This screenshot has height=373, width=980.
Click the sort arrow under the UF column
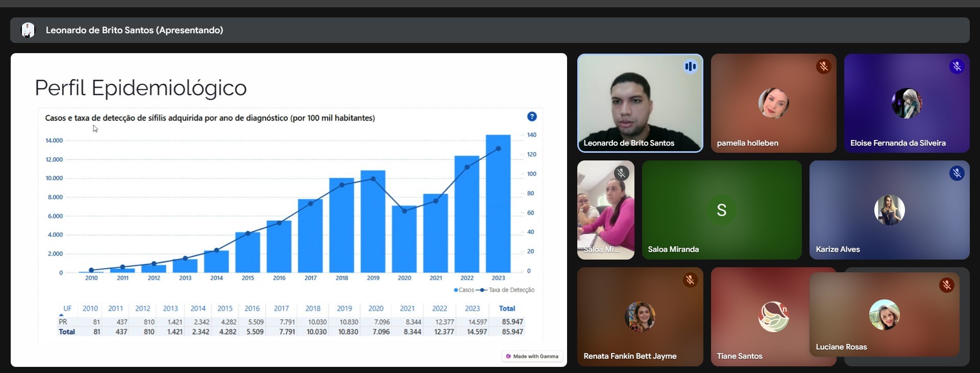click(62, 315)
